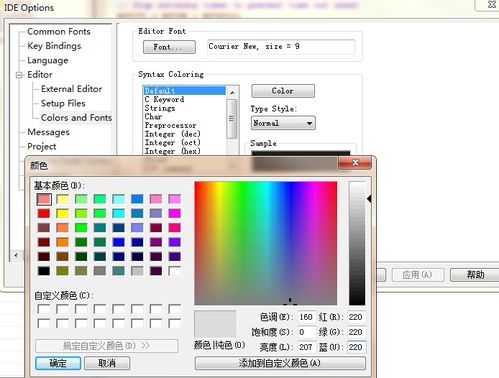Viewport: 499px width, 378px height.
Task: Click the Color button
Action: (x=283, y=91)
